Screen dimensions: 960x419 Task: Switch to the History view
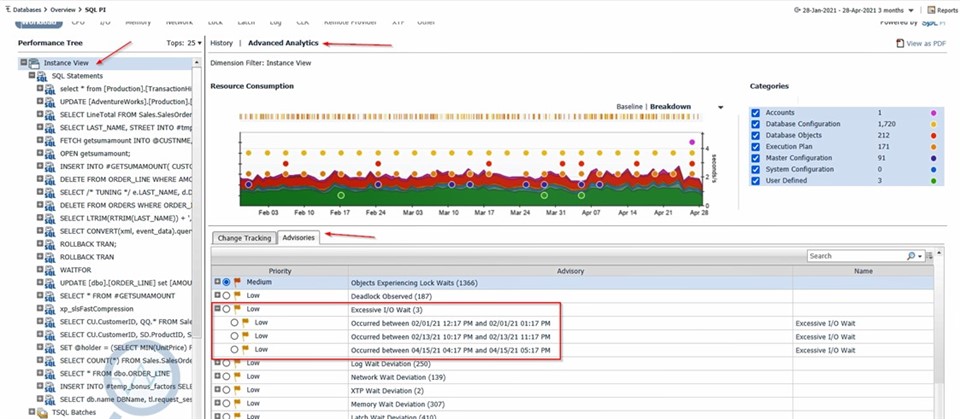(221, 43)
